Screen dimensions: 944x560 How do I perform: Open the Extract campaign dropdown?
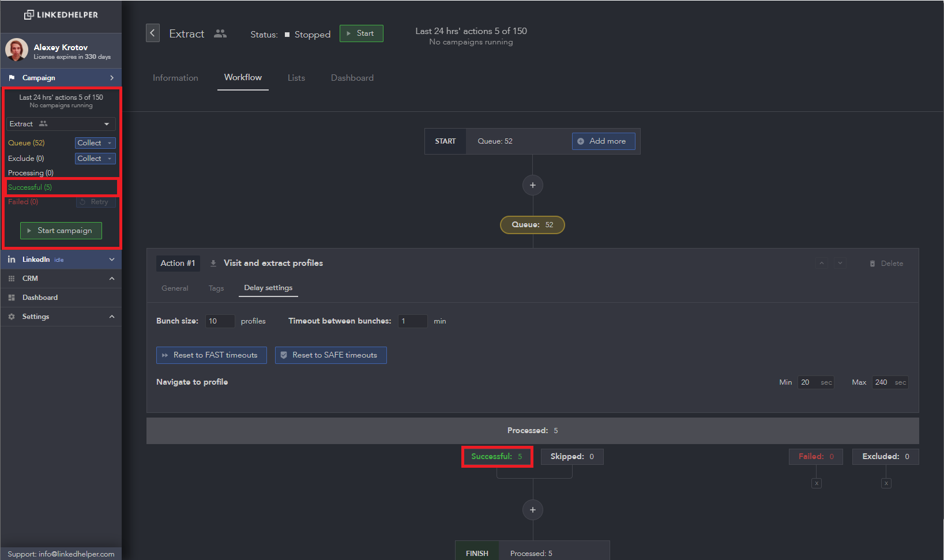coord(61,124)
